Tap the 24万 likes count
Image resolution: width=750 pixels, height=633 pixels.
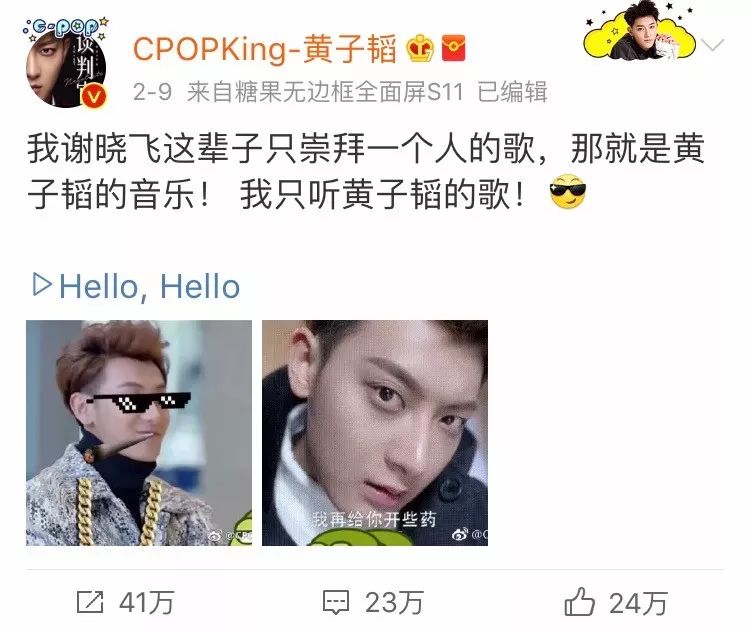point(638,603)
